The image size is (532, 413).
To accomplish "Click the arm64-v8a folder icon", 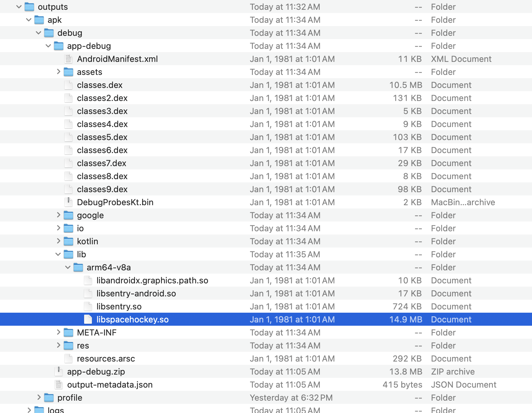I will (x=78, y=267).
